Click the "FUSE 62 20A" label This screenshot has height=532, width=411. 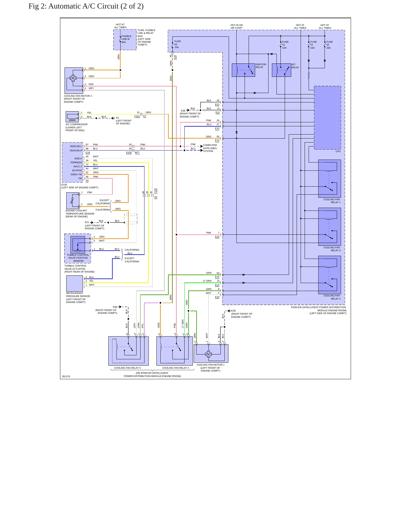point(329,45)
